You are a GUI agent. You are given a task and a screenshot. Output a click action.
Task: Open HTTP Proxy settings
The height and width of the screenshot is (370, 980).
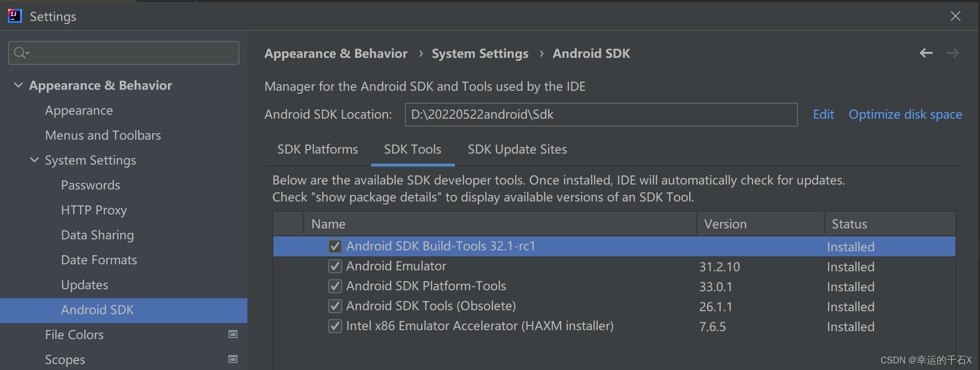point(94,210)
